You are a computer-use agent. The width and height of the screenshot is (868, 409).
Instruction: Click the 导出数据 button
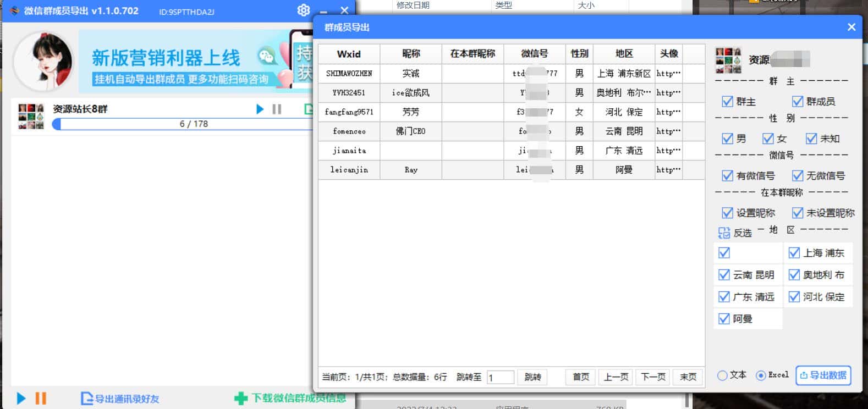click(x=823, y=375)
